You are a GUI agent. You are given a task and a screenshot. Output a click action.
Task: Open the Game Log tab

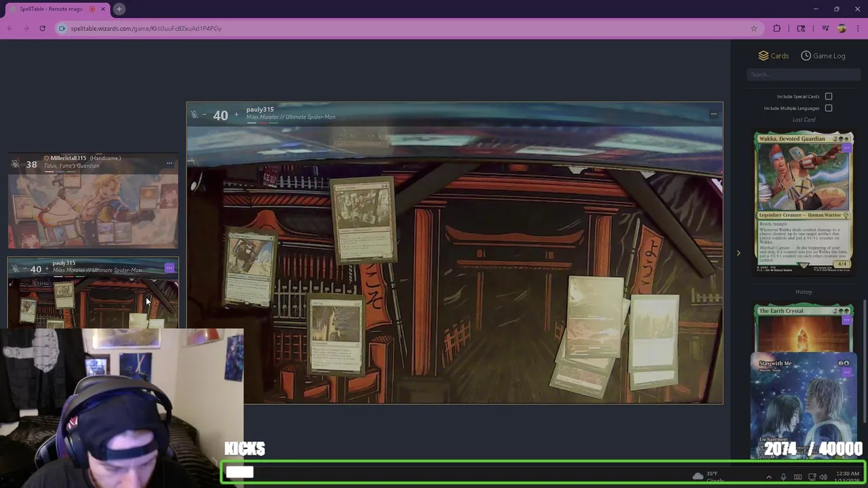coord(823,56)
